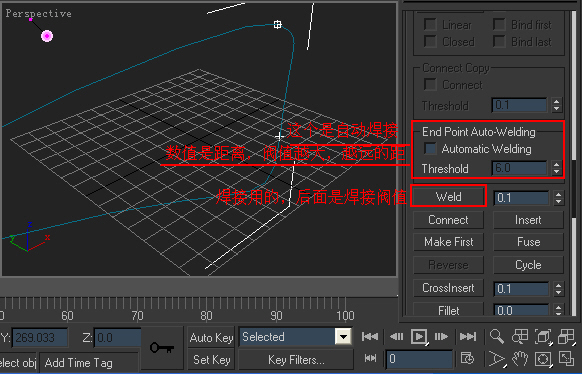
Task: Increase the Weld threshold spinner
Action: 558,194
